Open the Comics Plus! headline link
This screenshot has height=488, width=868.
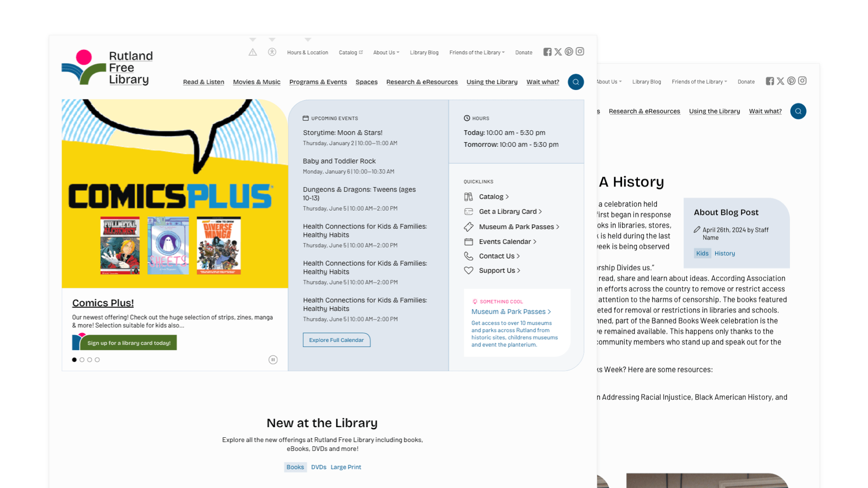pos(103,303)
